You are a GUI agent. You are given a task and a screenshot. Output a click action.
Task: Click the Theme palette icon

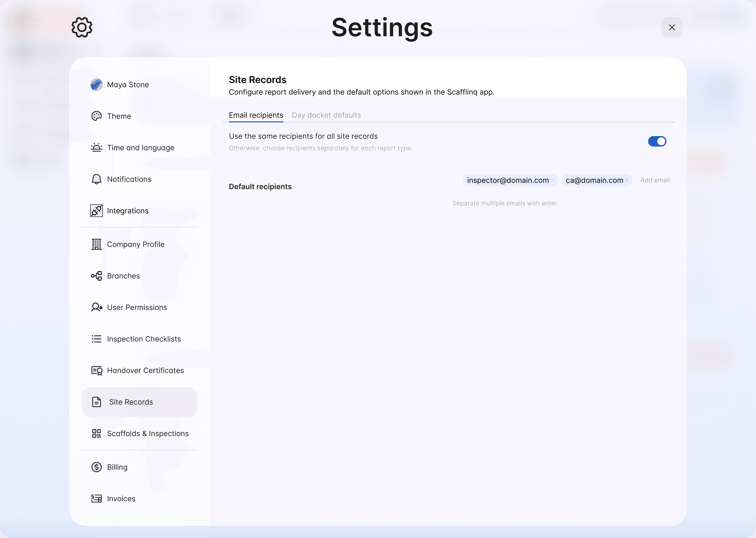pyautogui.click(x=96, y=116)
